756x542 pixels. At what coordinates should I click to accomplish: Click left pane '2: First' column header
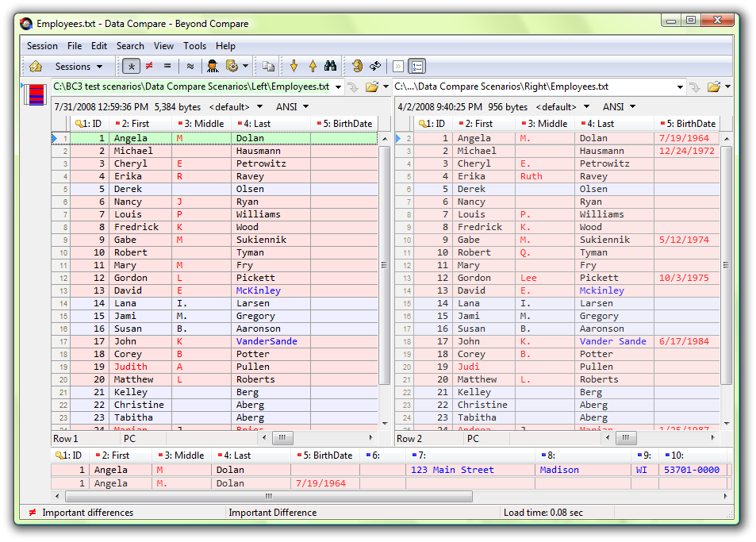point(140,124)
